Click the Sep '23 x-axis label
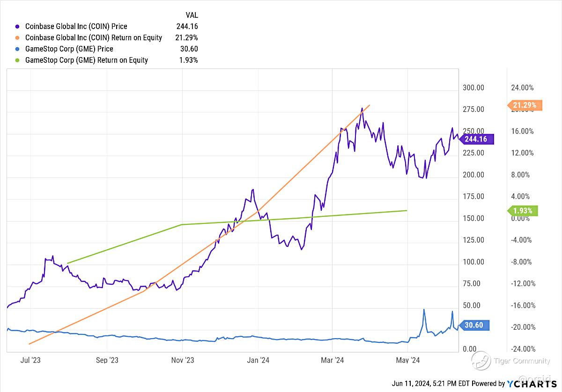Screen dimensions: 562x392 click(107, 360)
